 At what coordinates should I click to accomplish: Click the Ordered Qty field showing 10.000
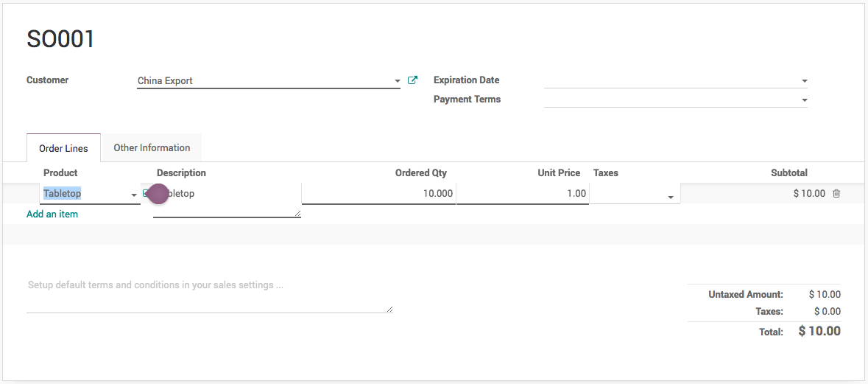(x=378, y=194)
